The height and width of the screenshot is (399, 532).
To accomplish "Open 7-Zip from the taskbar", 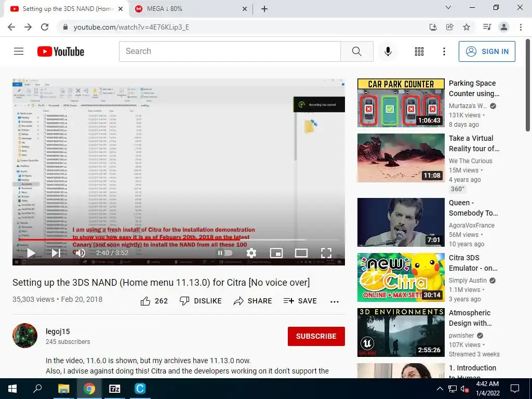I will pos(115,389).
